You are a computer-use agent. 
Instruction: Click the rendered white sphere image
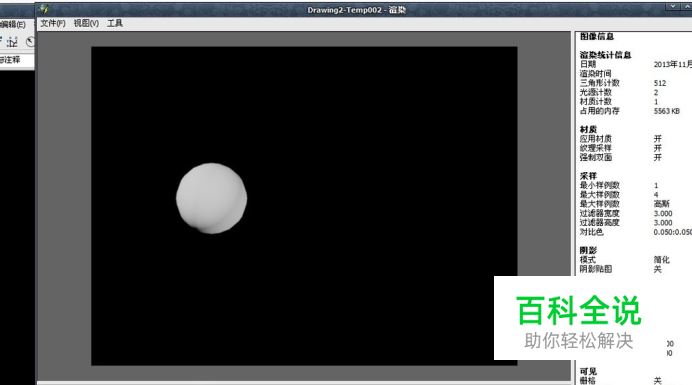click(x=211, y=198)
